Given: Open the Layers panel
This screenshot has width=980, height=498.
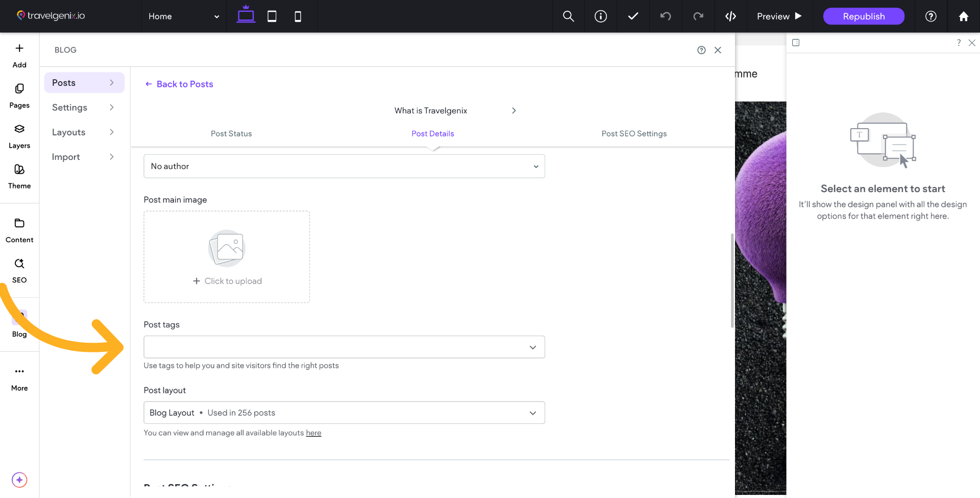Looking at the screenshot, I should (x=19, y=136).
